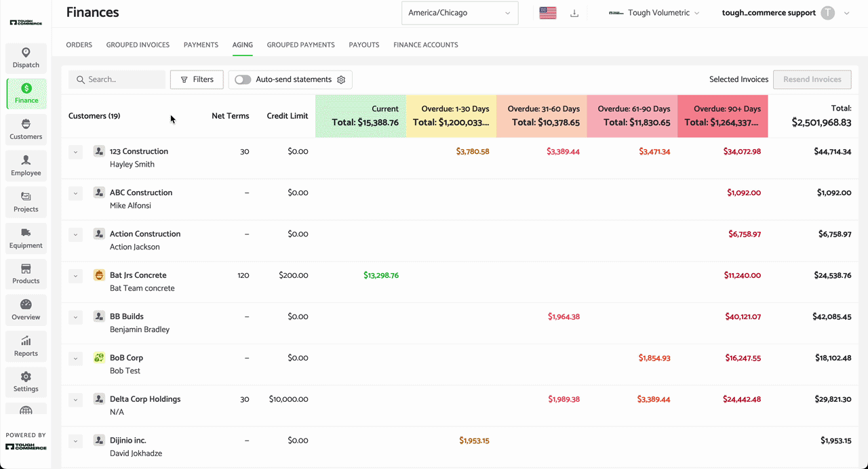Open the Settings sidebar section
The image size is (868, 469).
tap(26, 382)
